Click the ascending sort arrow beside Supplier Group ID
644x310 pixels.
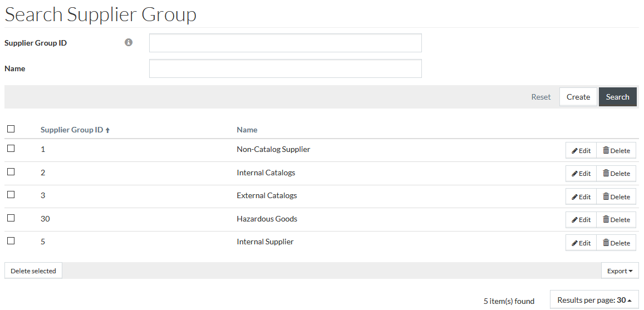[107, 130]
